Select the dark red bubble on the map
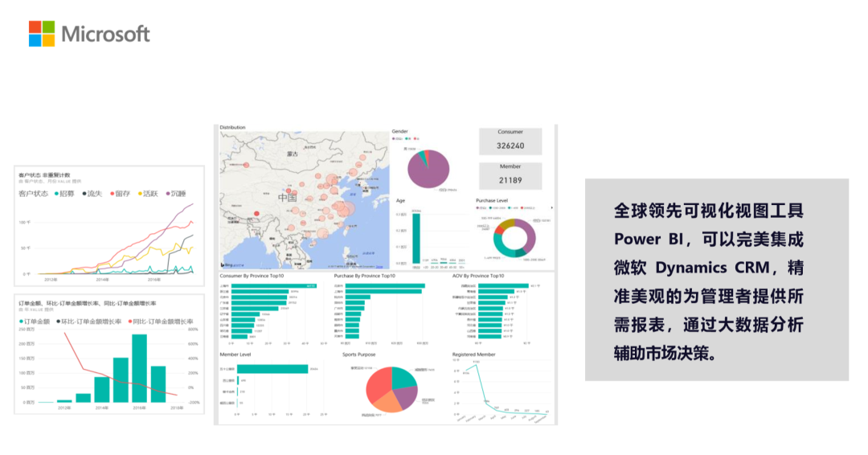868x455 pixels. [256, 214]
